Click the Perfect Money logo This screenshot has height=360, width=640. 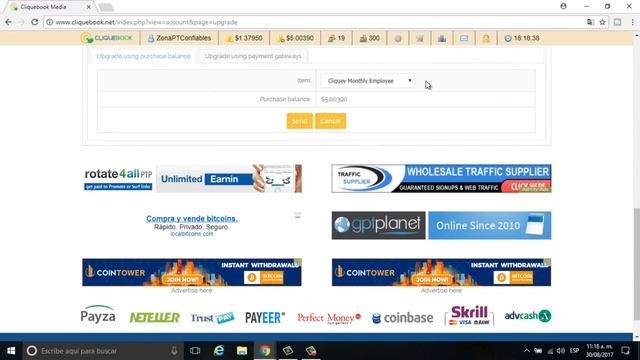pos(329,318)
